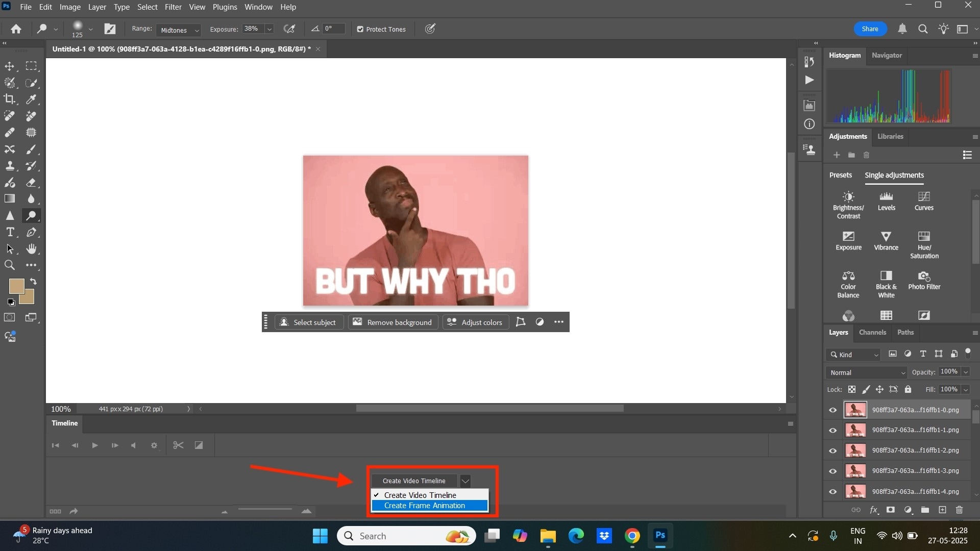Split at playhead with scissors icon

(x=178, y=445)
